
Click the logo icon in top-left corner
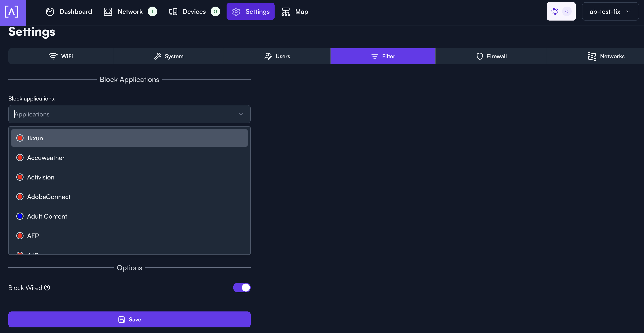[x=12, y=12]
